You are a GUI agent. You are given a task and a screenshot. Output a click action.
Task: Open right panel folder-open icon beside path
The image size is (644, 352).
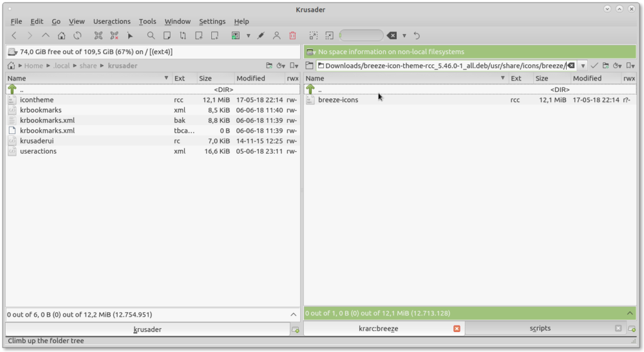click(606, 65)
